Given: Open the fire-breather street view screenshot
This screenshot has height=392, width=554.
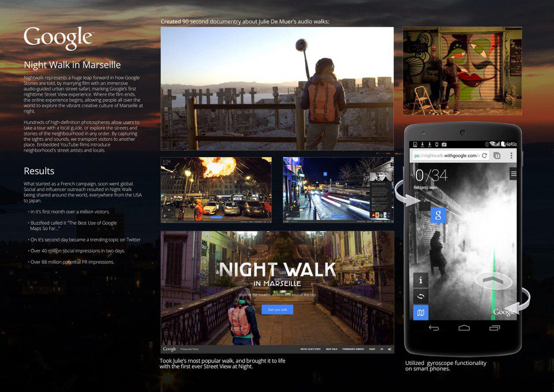Looking at the screenshot, I should 216,190.
